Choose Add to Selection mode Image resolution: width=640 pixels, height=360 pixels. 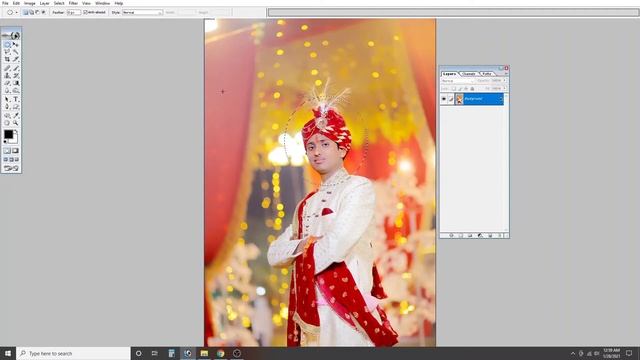[31, 13]
